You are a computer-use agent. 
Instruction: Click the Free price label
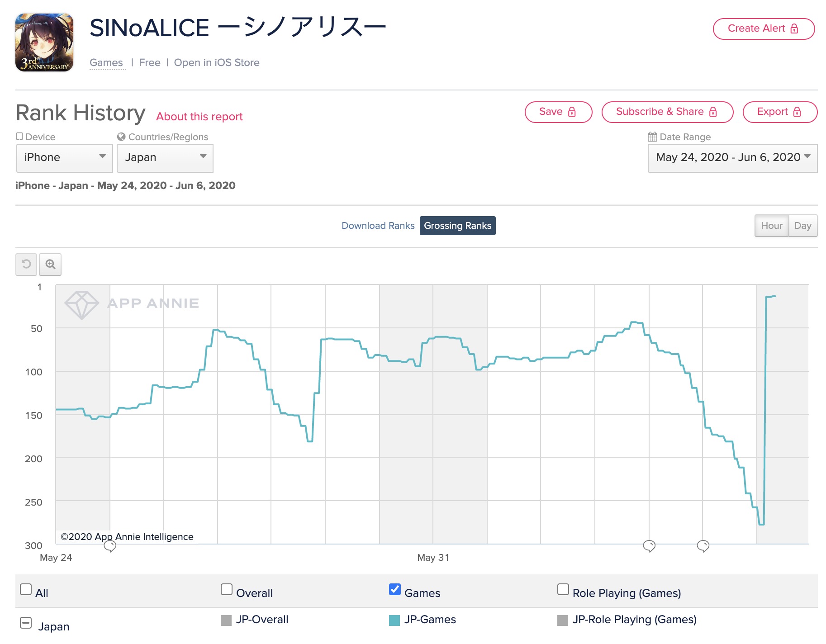(x=150, y=62)
